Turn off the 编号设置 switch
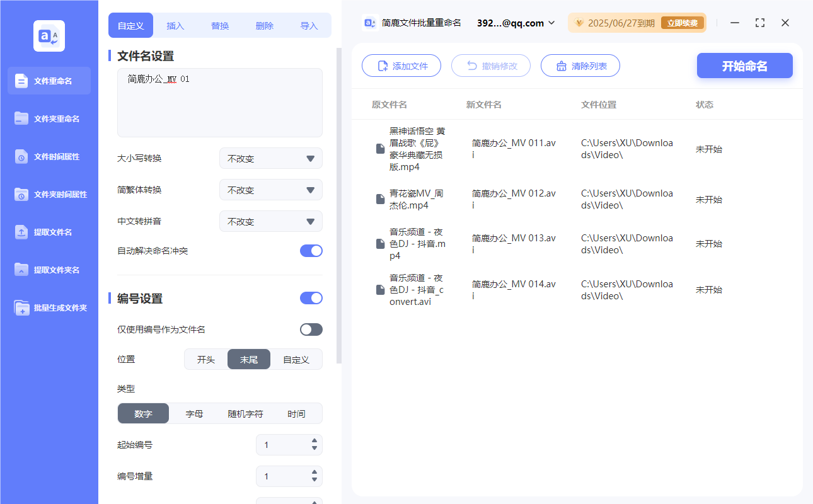The height and width of the screenshot is (504, 813). pyautogui.click(x=311, y=297)
